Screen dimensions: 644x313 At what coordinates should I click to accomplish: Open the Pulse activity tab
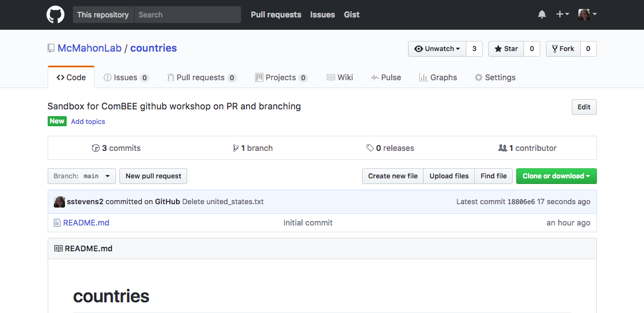[386, 77]
